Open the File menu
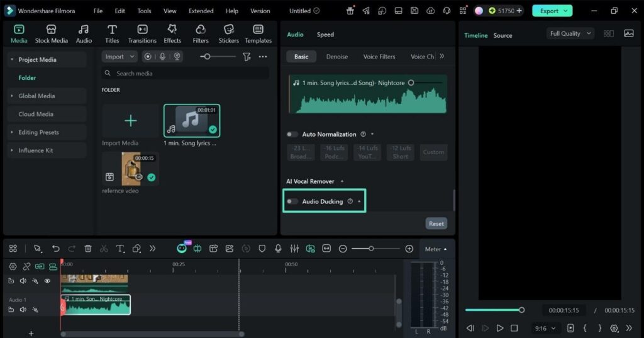This screenshot has width=644, height=338. pos(97,11)
